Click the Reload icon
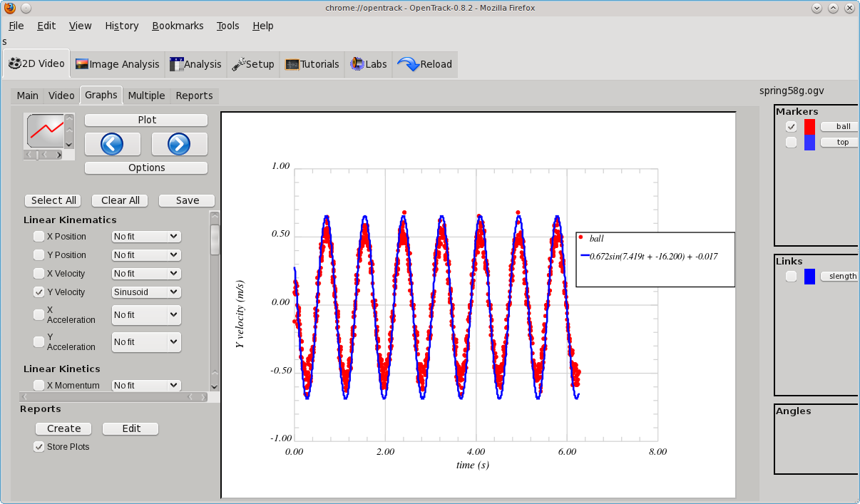This screenshot has height=504, width=860. coord(408,64)
